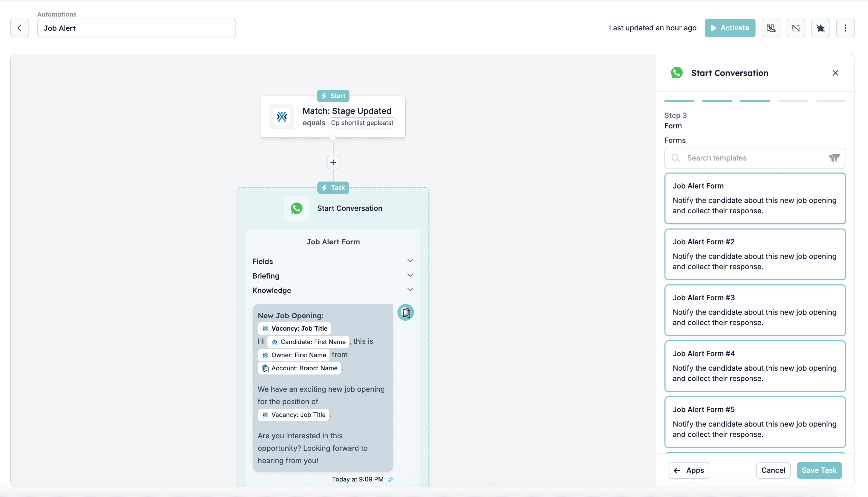Click the Task lightning badge
868x497 pixels.
[333, 188]
